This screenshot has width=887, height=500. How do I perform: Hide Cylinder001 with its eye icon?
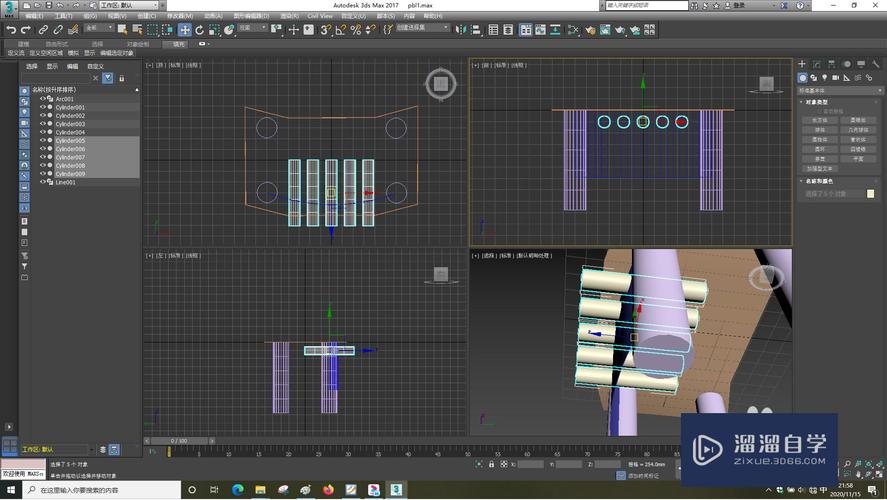pos(42,107)
